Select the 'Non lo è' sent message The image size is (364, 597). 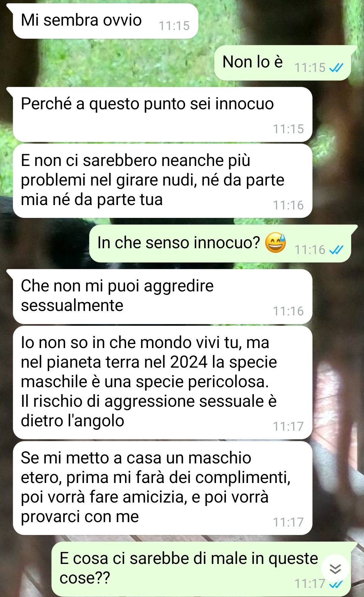282,63
